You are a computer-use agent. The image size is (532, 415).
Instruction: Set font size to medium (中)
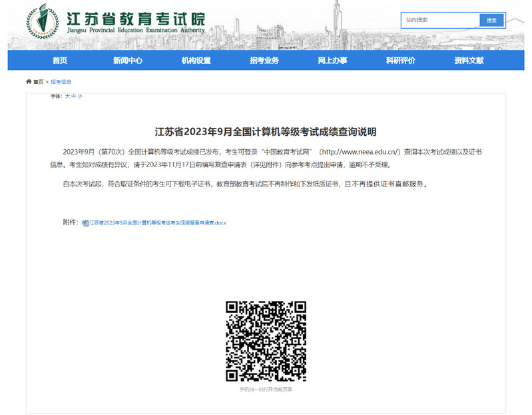[x=73, y=97]
